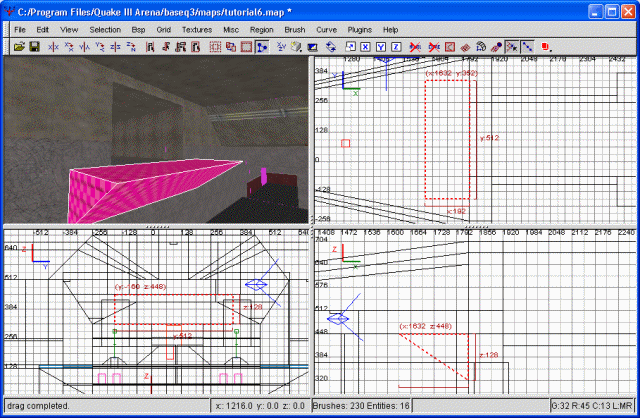Flip the selection along the X axis

point(53,47)
